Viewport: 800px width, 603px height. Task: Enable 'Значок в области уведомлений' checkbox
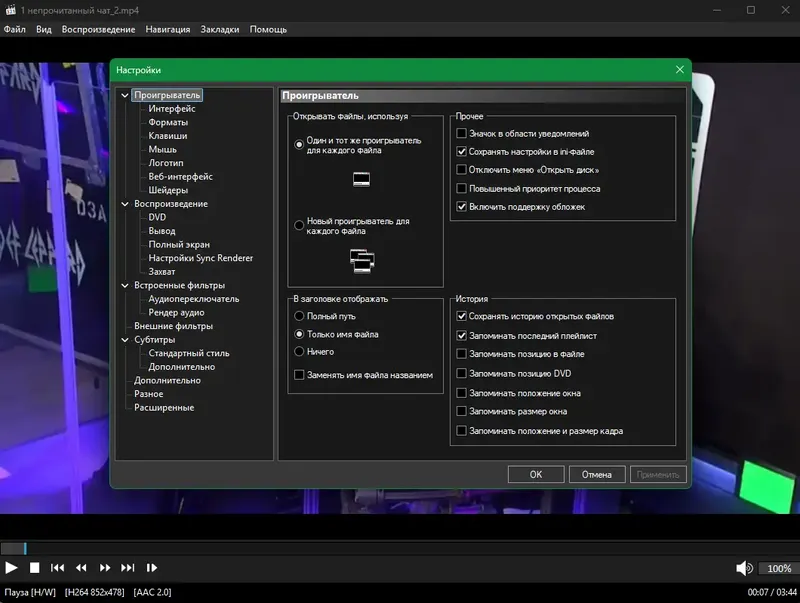(x=461, y=133)
